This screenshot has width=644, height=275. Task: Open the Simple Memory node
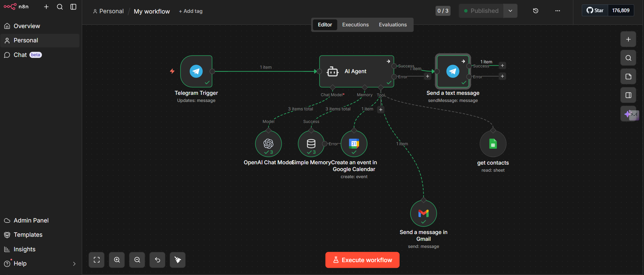tap(311, 144)
